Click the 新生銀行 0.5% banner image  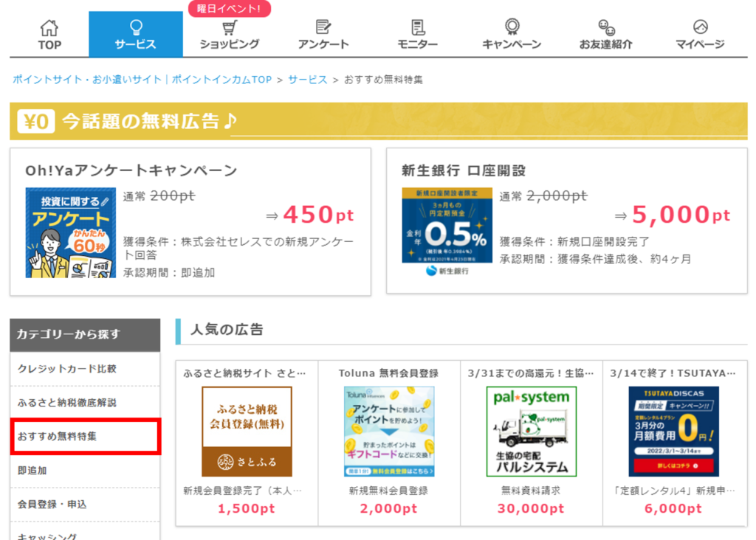(x=447, y=232)
